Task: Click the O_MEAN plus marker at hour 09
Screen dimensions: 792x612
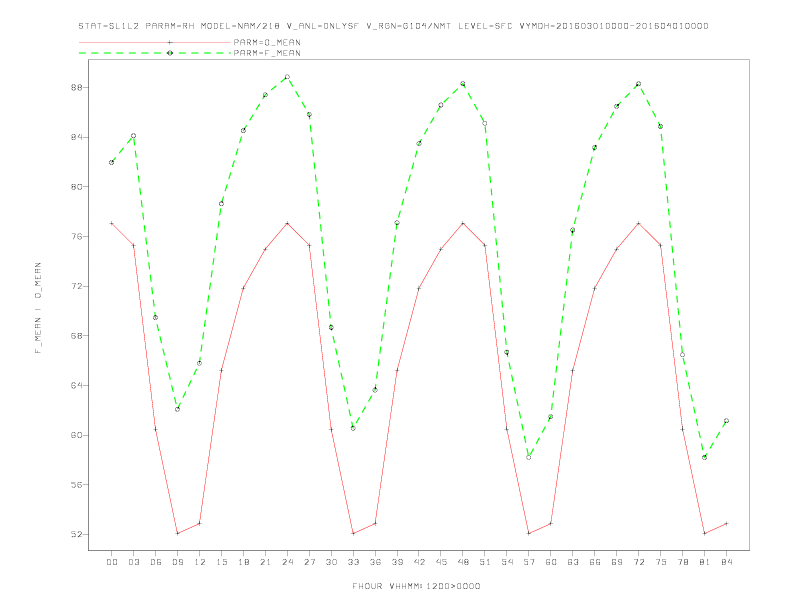Action: [x=177, y=533]
